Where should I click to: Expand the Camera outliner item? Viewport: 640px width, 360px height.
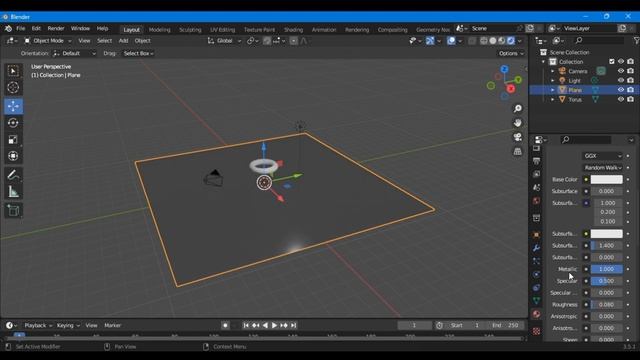(x=553, y=71)
